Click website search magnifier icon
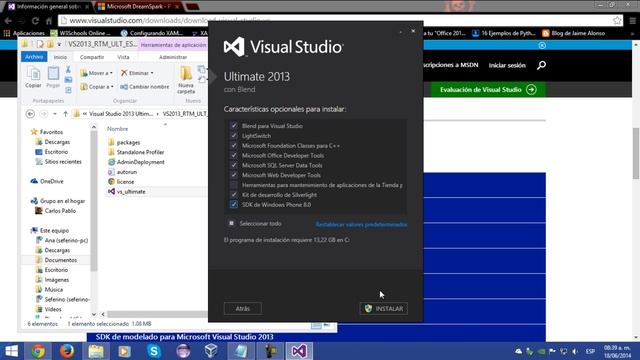This screenshot has width=640, height=360. pyautogui.click(x=541, y=65)
